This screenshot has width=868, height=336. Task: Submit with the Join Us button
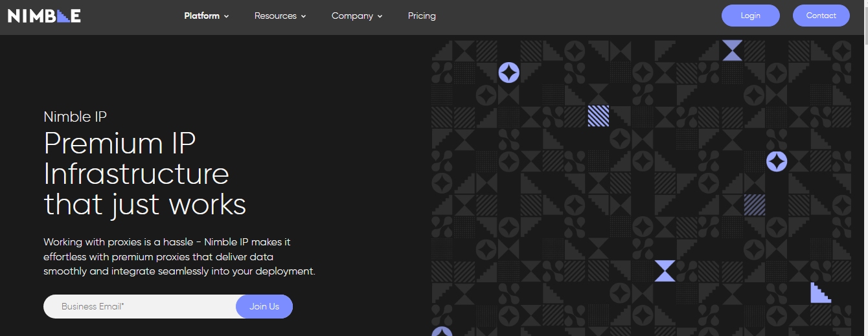[x=264, y=306]
